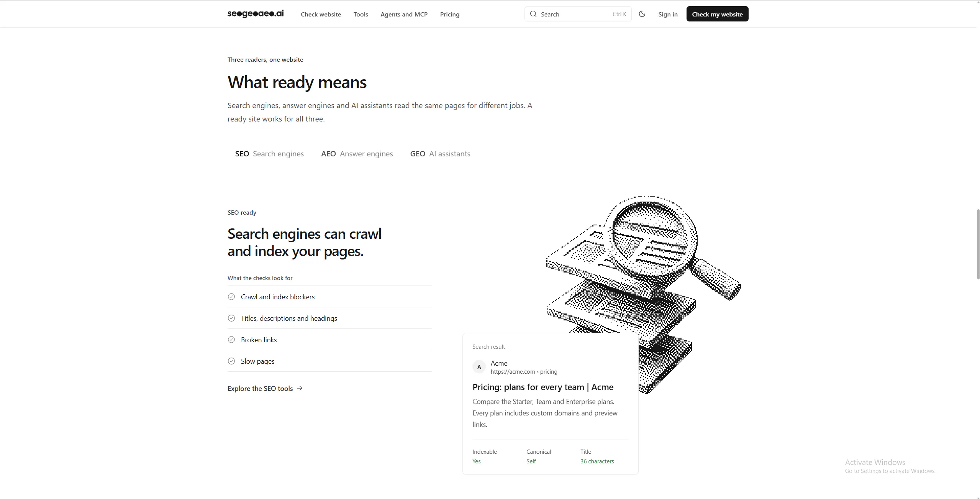Click the 36 characters title value
This screenshot has width=980, height=499.
point(597,461)
